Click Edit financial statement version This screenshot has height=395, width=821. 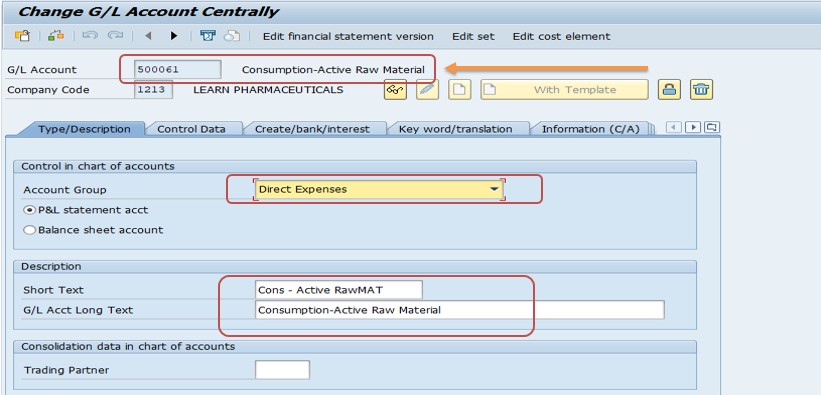point(348,37)
